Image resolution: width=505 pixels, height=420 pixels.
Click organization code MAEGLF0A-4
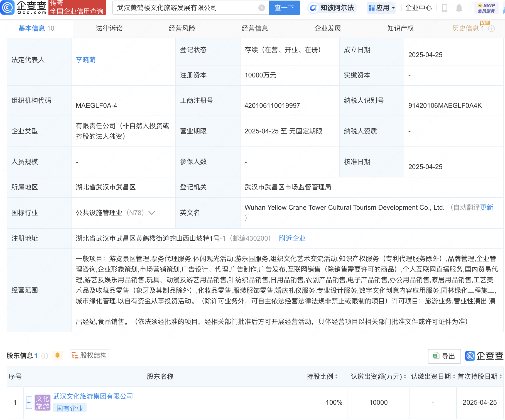tap(96, 106)
